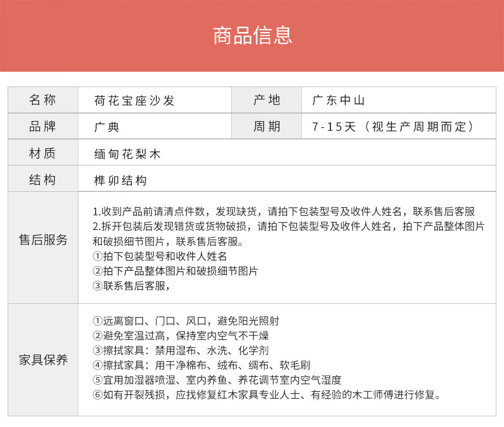Select the 周期 label cell

[x=267, y=127]
